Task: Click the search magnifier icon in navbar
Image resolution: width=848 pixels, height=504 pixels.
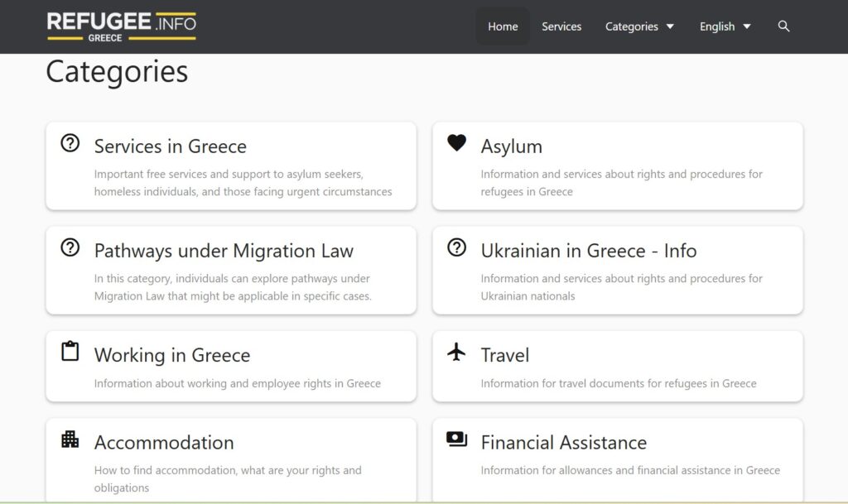Action: tap(783, 26)
